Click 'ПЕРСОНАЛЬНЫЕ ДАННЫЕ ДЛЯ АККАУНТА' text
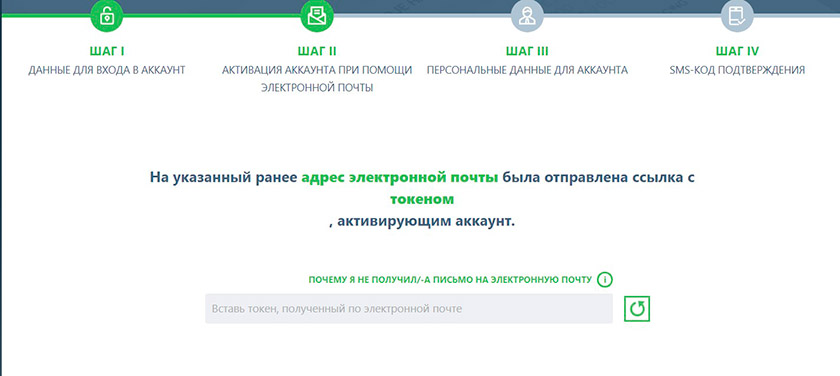 pyautogui.click(x=527, y=70)
